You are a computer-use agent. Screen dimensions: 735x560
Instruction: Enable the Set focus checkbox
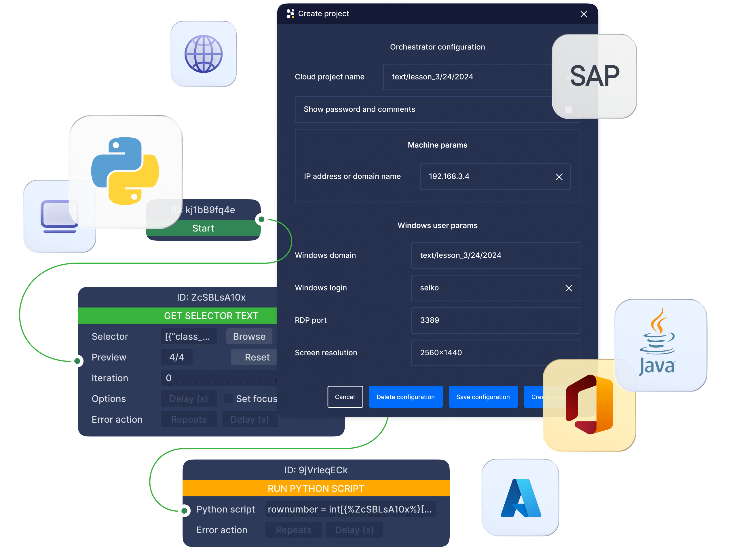pos(228,398)
